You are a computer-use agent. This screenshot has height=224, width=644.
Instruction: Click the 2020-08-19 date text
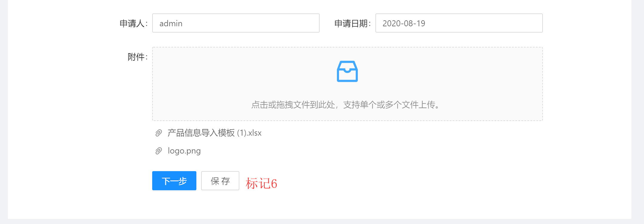pos(404,23)
